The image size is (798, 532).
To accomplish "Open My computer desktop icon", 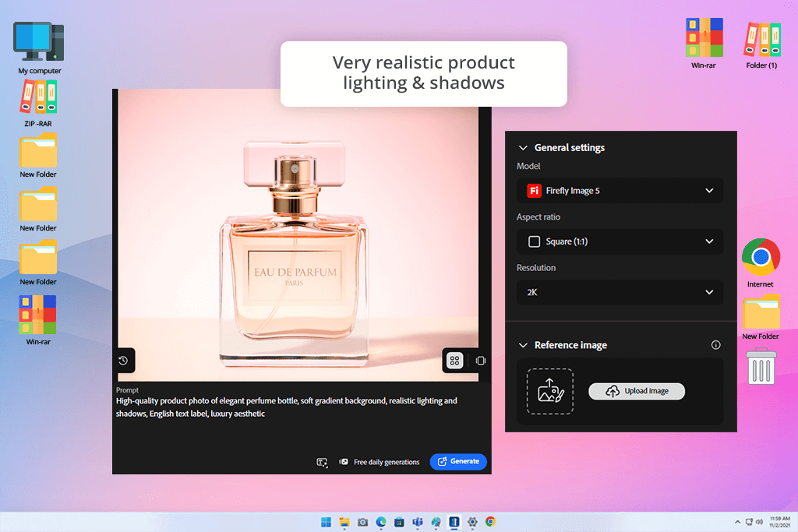I will point(39,48).
